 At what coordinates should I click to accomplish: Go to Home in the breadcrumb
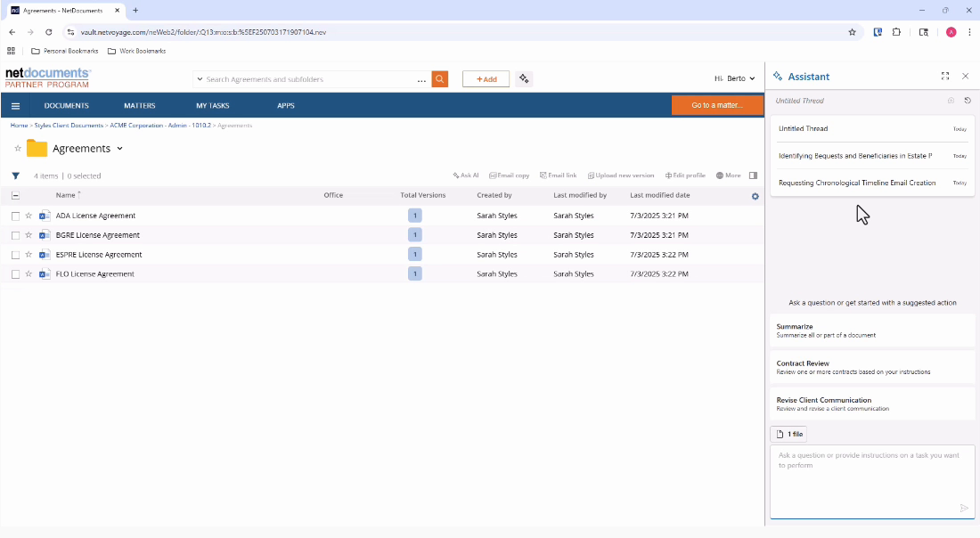(19, 126)
